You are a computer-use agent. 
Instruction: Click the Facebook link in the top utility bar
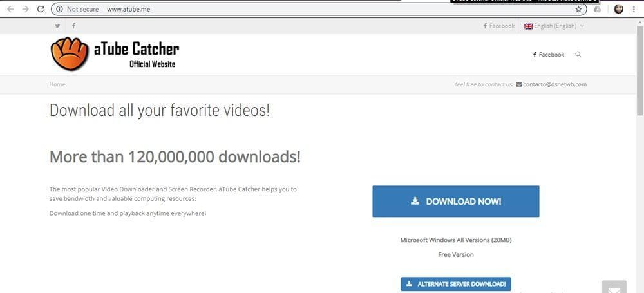click(x=499, y=26)
